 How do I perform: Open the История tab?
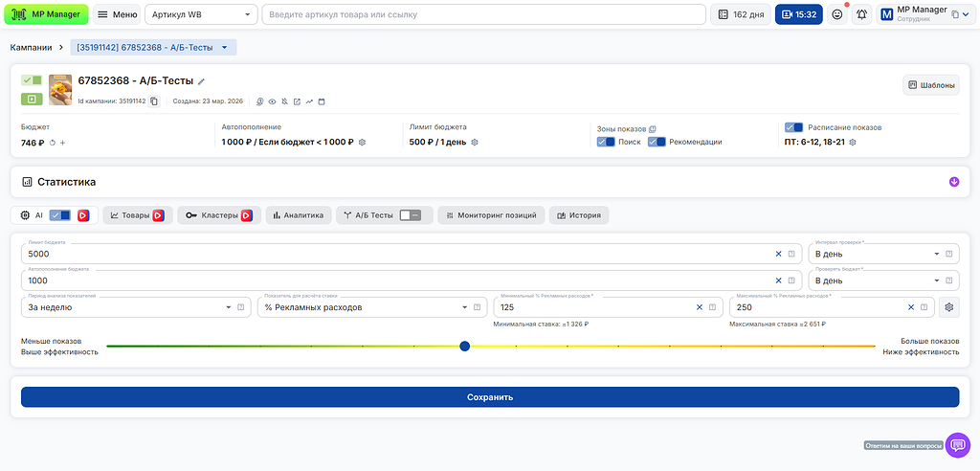coord(578,215)
